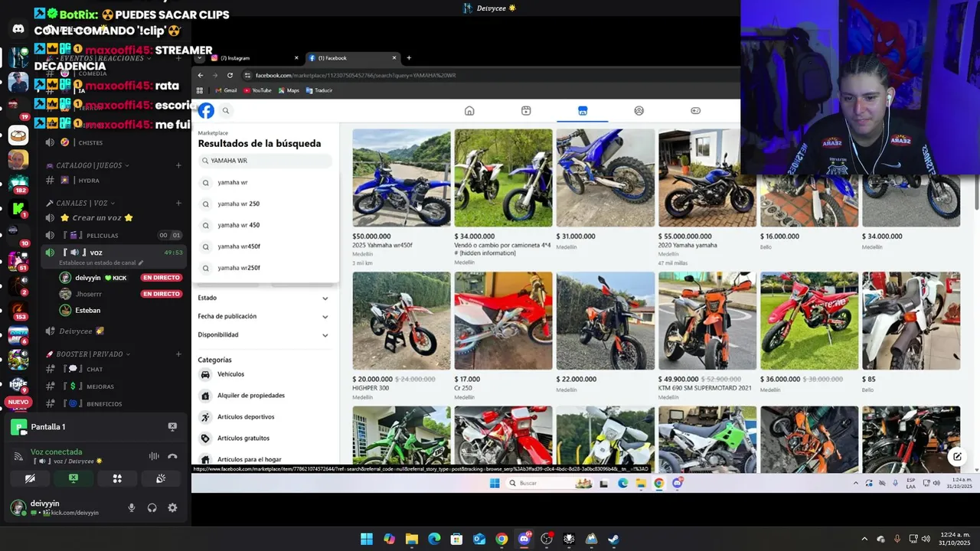
Task: Open the Discord soundboard button
Action: pos(161,478)
